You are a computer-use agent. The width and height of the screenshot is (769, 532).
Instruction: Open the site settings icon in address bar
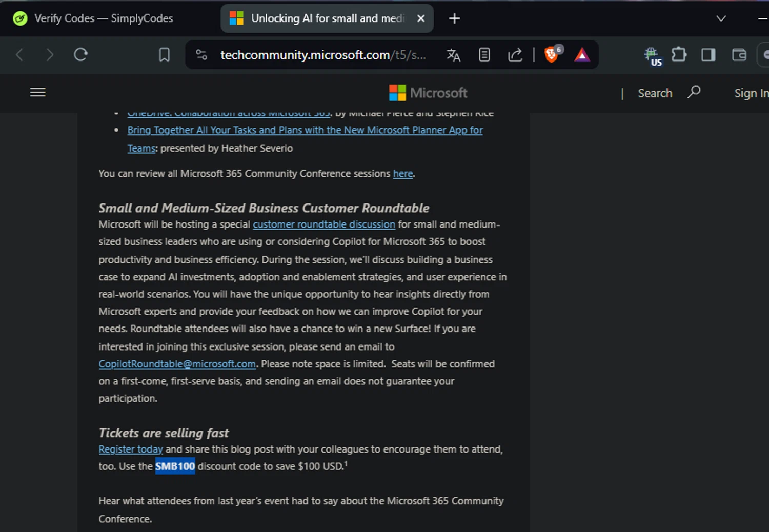point(201,55)
